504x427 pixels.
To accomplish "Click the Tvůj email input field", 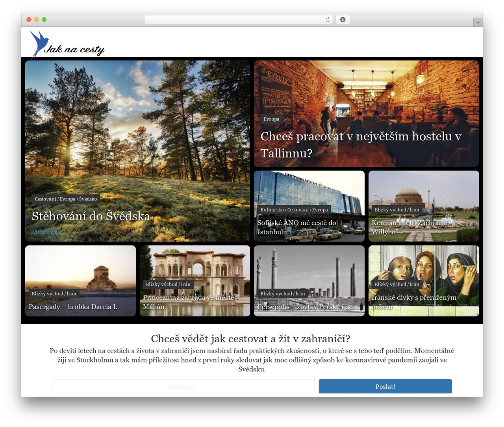I will (183, 386).
